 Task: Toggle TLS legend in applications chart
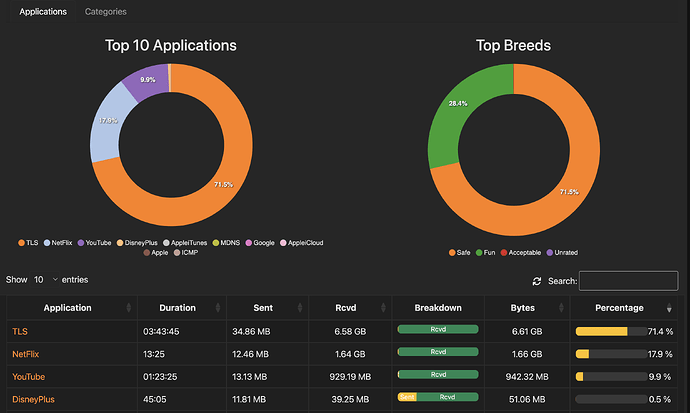28,243
